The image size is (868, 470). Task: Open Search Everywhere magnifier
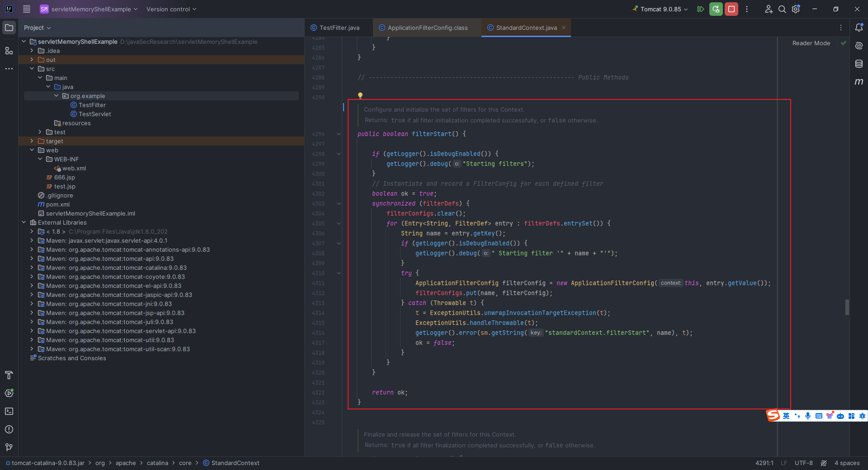782,9
